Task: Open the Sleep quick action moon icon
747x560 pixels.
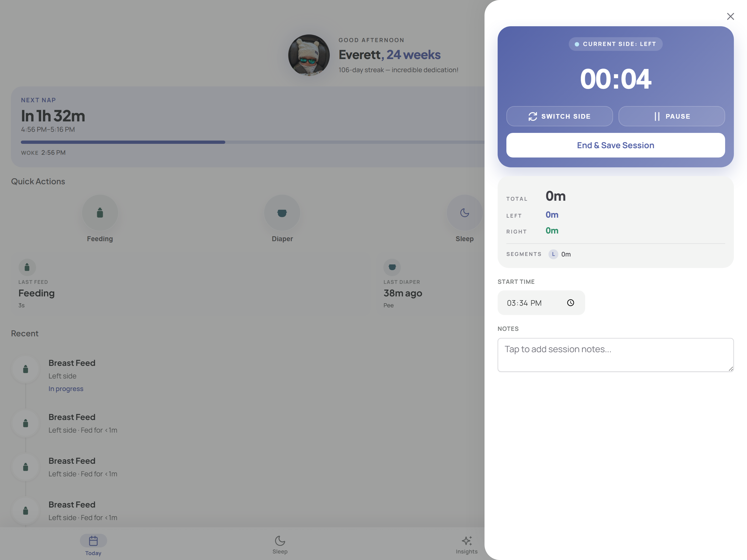Action: pos(464,213)
